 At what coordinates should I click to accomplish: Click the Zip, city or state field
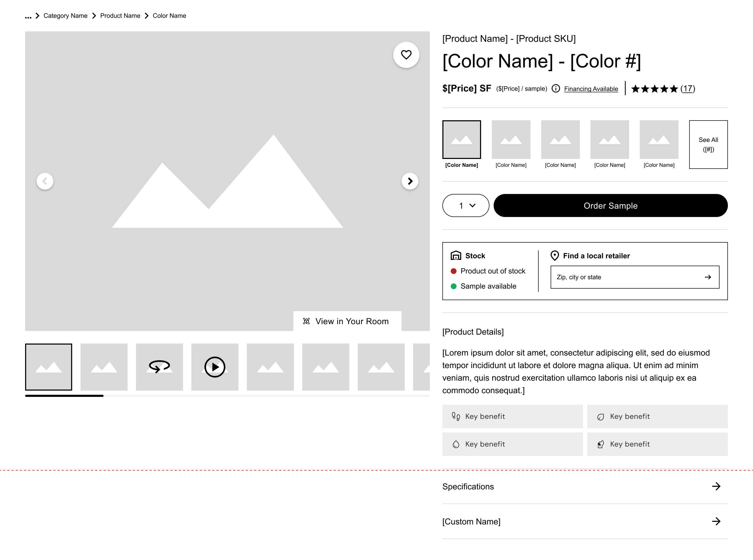[x=635, y=277]
